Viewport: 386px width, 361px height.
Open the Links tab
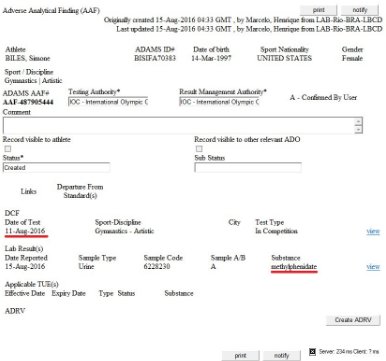[x=28, y=191]
